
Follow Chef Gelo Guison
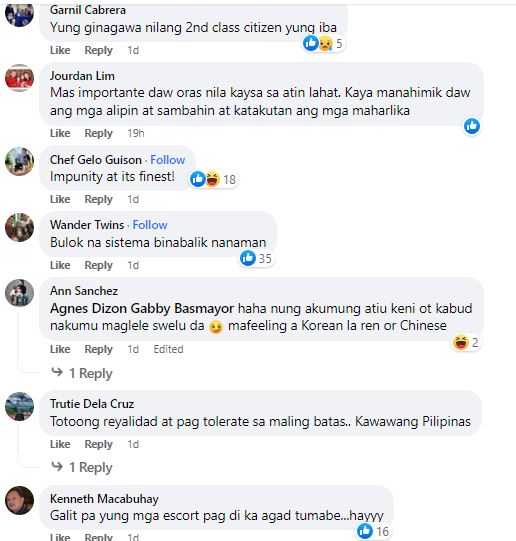(x=168, y=160)
